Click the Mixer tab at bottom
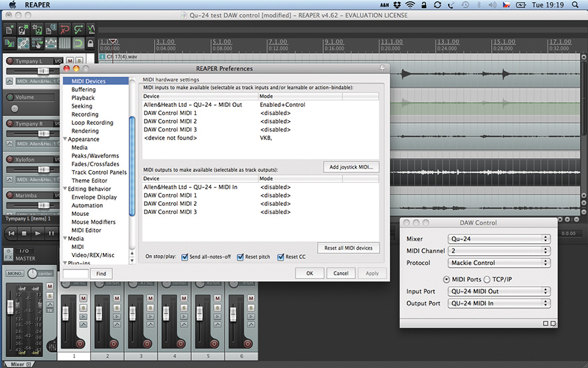The image size is (588, 368). [x=18, y=364]
